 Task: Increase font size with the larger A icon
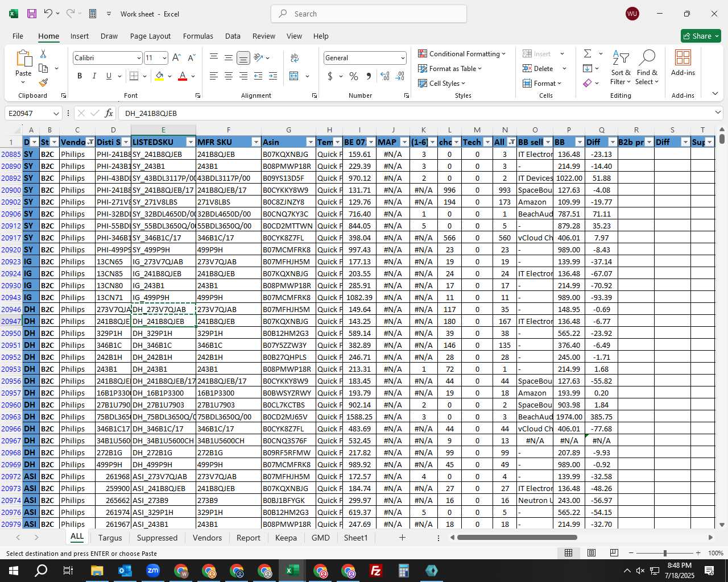tap(176, 58)
